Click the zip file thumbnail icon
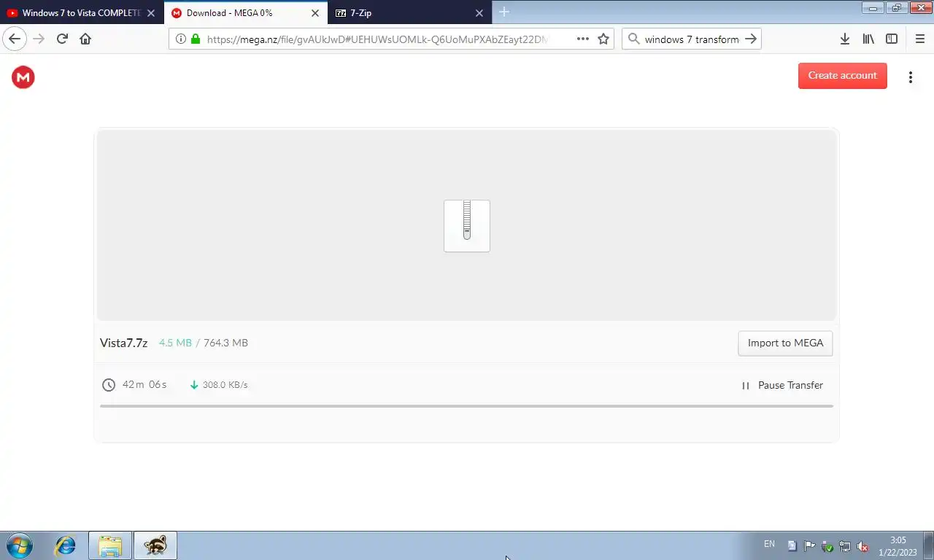Viewport: 934px width, 560px height. [467, 226]
